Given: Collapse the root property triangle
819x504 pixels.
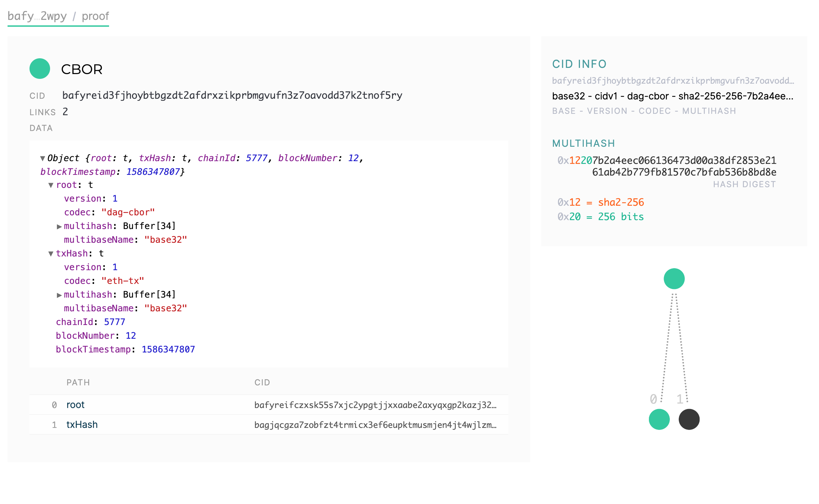Looking at the screenshot, I should 51,185.
